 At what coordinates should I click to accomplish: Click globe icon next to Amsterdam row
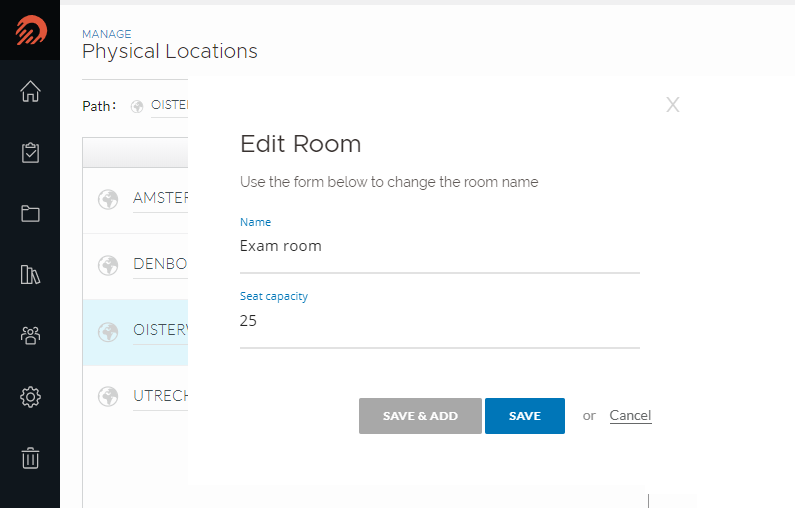108,199
